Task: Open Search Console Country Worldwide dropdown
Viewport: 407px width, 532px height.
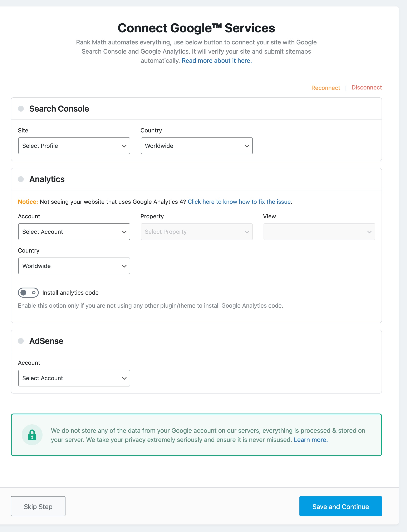Action: [196, 146]
